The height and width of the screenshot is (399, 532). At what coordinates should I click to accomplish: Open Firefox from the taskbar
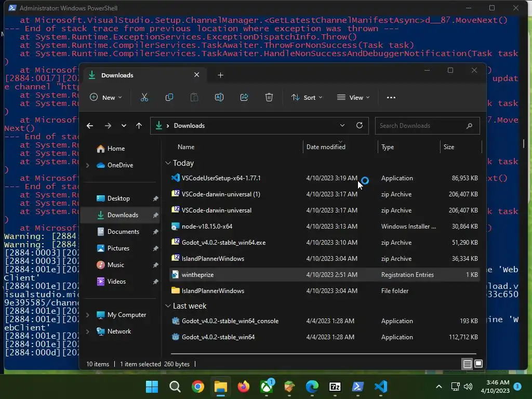[x=243, y=387]
